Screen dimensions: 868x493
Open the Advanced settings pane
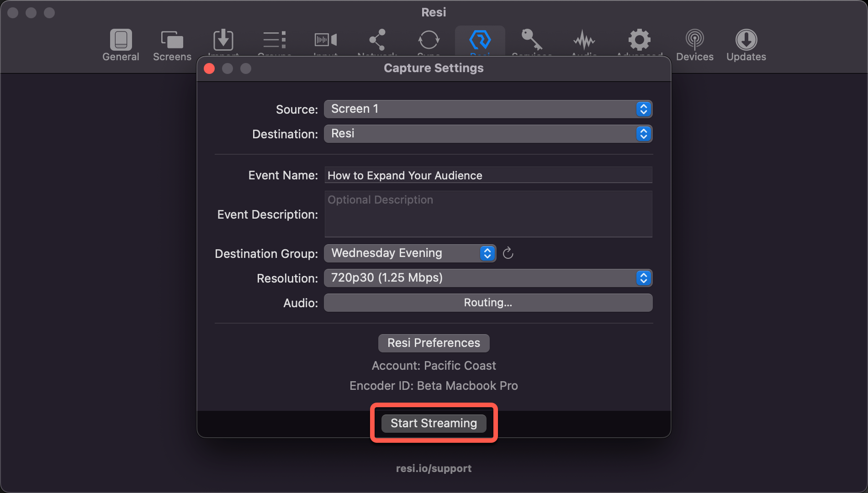[x=639, y=41]
